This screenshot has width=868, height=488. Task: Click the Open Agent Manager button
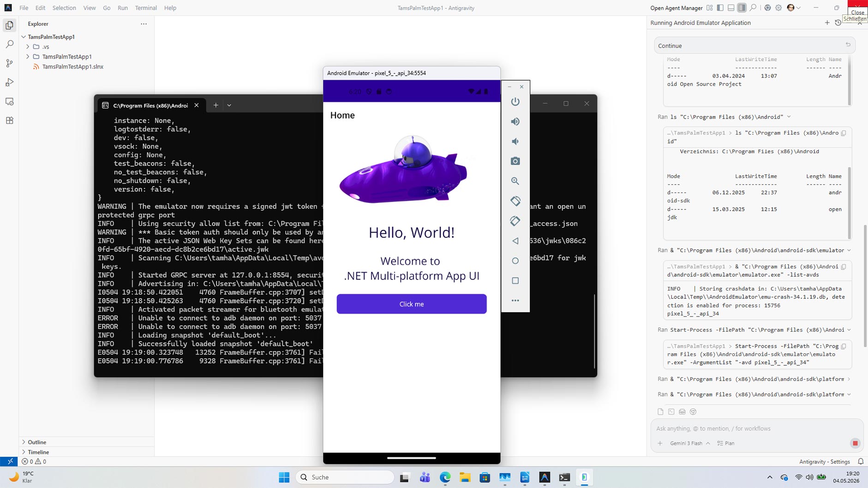tap(676, 8)
